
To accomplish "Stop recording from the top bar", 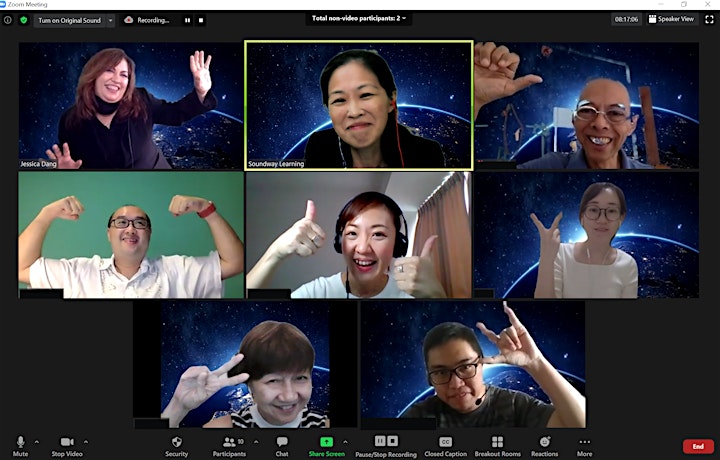I will click(201, 20).
